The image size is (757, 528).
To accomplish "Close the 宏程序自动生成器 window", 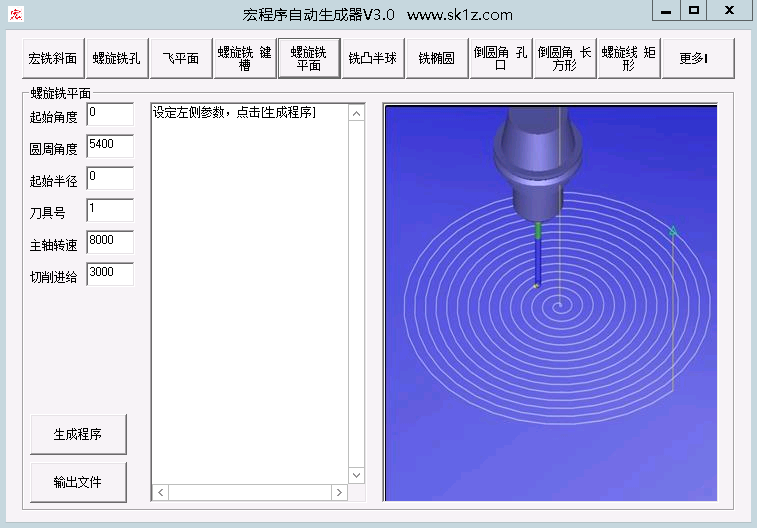I will coord(729,10).
